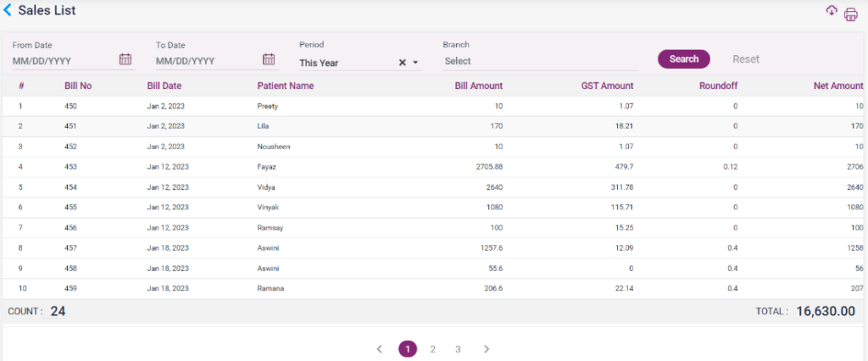Go to page 2 of results
868x361 pixels.
[432, 349]
